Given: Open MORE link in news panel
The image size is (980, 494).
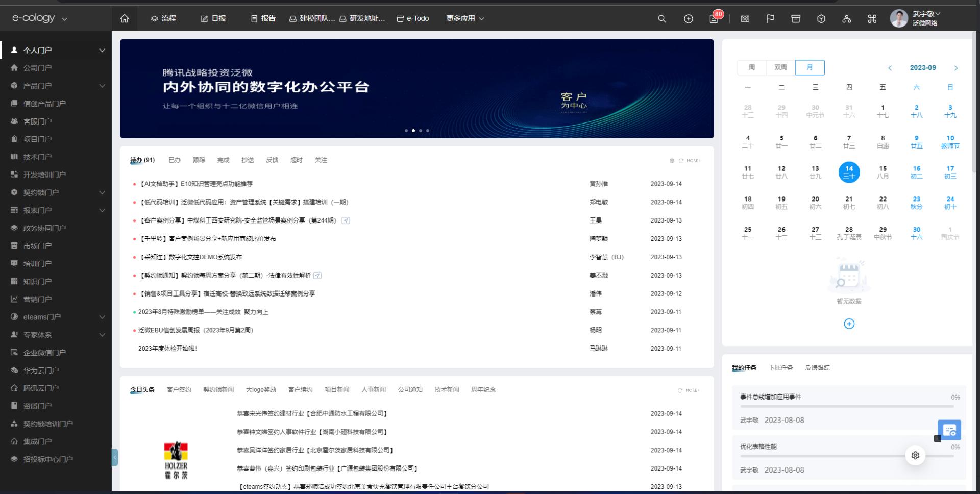Looking at the screenshot, I should [x=692, y=390].
